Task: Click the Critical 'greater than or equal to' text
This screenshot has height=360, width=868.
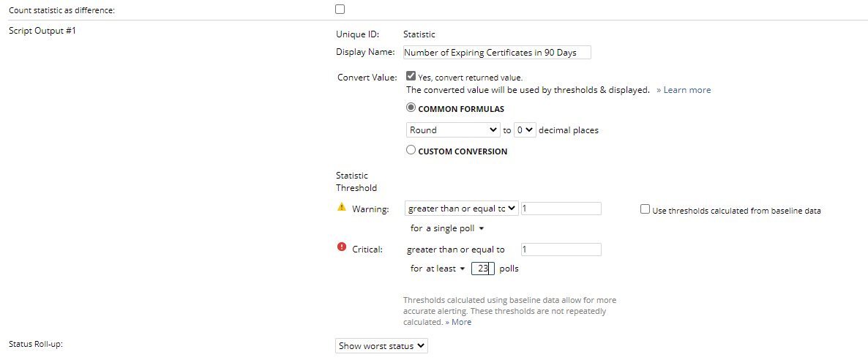Action: [455, 250]
